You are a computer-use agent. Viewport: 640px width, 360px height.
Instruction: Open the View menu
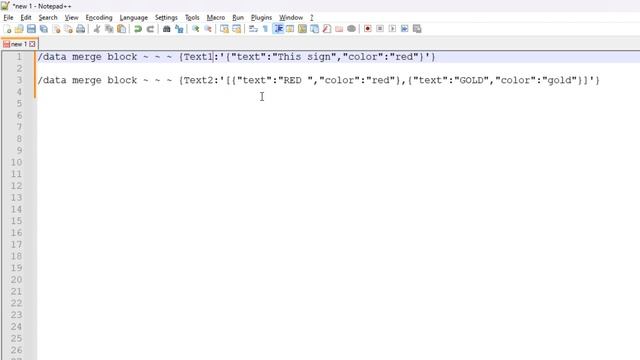[x=71, y=18]
